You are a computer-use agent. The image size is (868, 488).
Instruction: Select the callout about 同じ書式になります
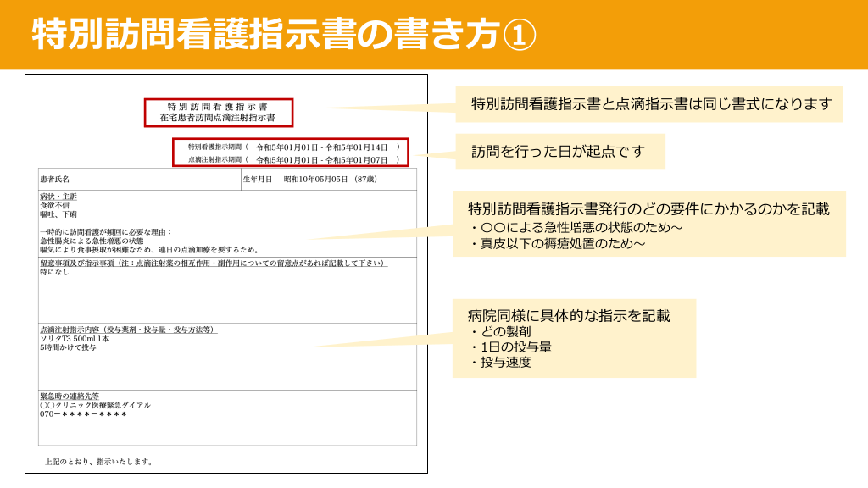point(651,104)
